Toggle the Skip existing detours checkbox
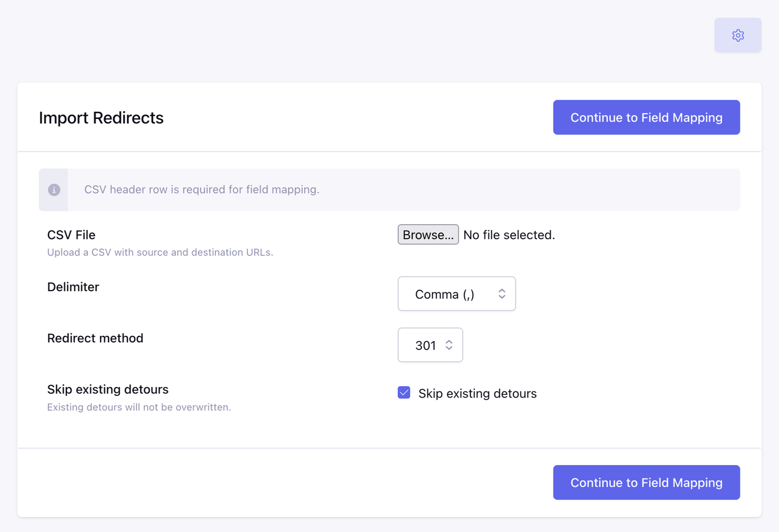Image resolution: width=779 pixels, height=532 pixels. tap(404, 393)
